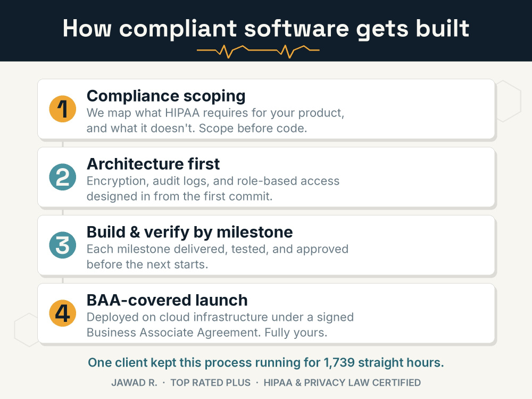Select the Architecture first heading
The image size is (532, 399).
(153, 164)
